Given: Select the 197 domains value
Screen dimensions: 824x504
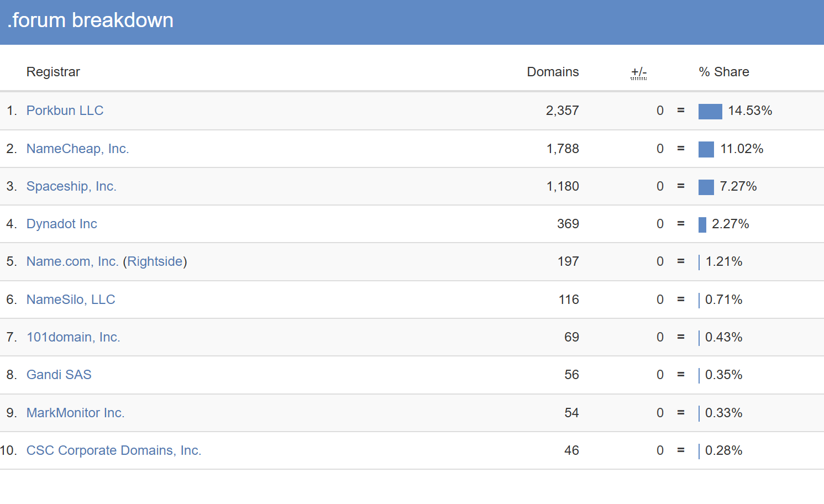Looking at the screenshot, I should click(568, 261).
